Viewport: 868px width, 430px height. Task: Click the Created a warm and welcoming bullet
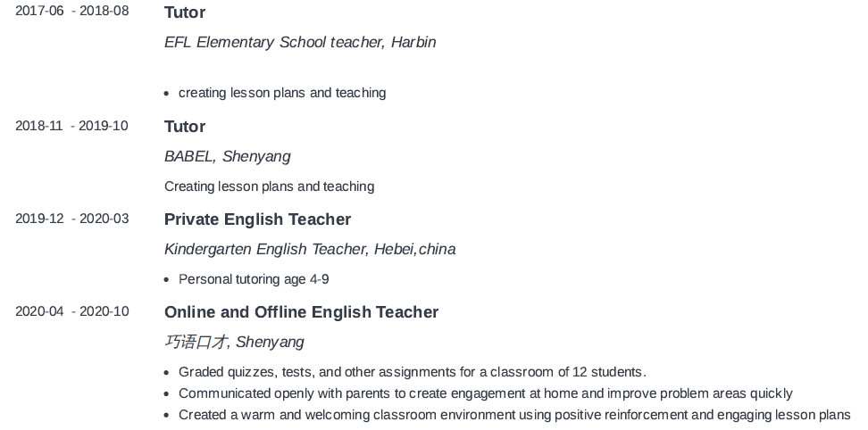[514, 415]
